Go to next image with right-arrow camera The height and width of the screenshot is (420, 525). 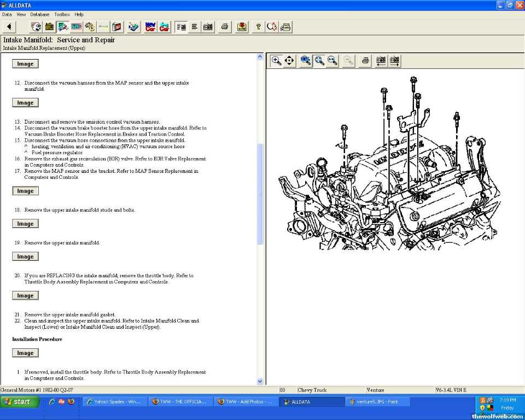(x=394, y=61)
